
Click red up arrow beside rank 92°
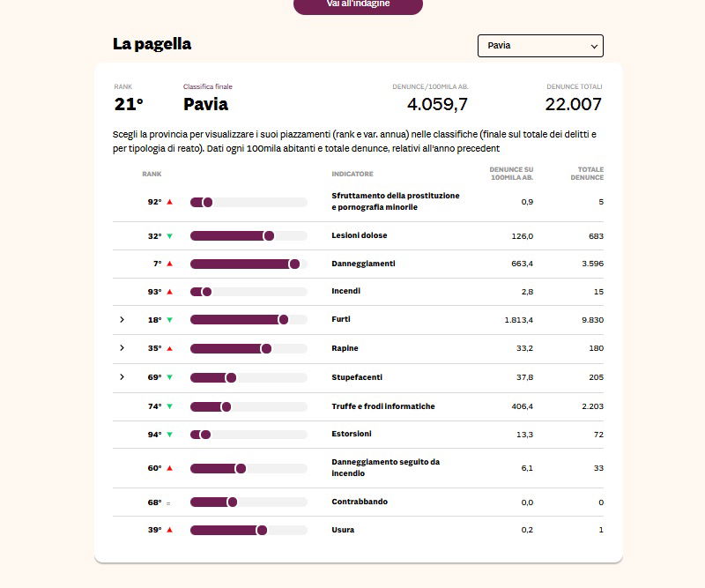169,202
